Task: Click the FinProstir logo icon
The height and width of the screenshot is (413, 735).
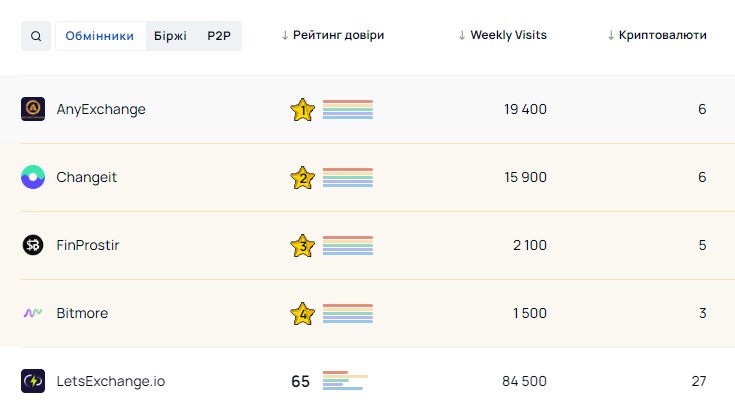Action: pos(33,245)
